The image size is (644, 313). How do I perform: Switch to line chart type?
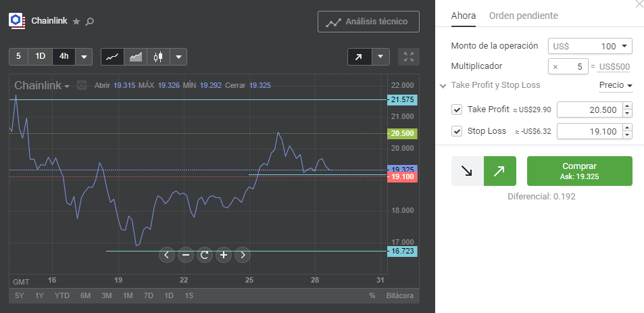[x=113, y=57]
